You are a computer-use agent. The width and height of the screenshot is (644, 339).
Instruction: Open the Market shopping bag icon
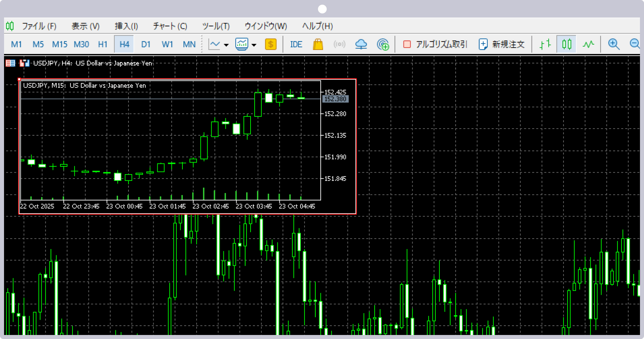(318, 44)
